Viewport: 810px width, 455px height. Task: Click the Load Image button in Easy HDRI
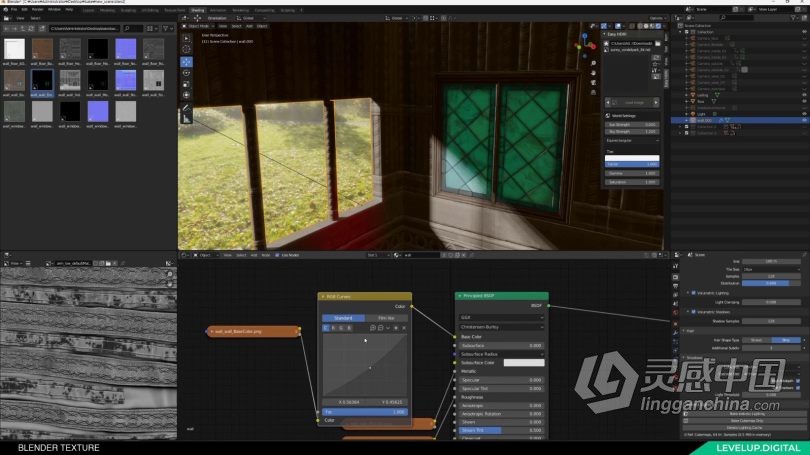click(632, 102)
